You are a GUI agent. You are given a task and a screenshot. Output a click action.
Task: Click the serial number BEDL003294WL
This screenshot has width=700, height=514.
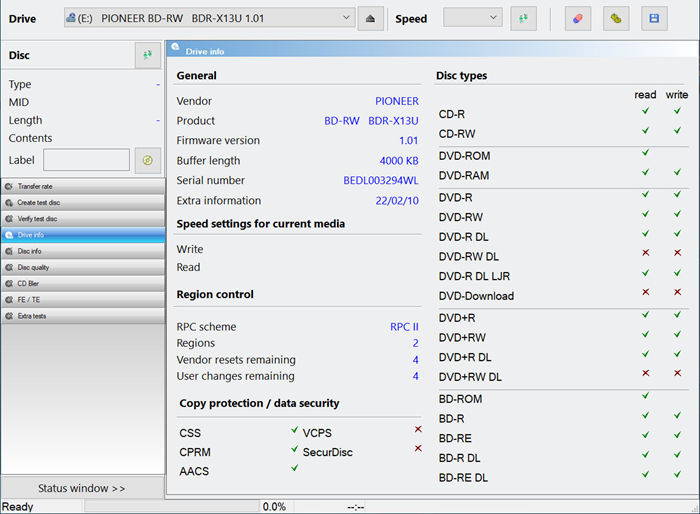381,180
